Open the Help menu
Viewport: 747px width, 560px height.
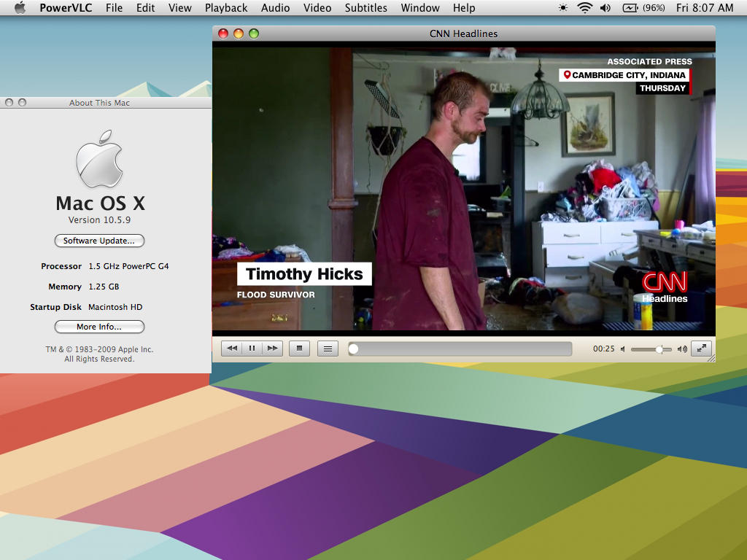(x=463, y=7)
